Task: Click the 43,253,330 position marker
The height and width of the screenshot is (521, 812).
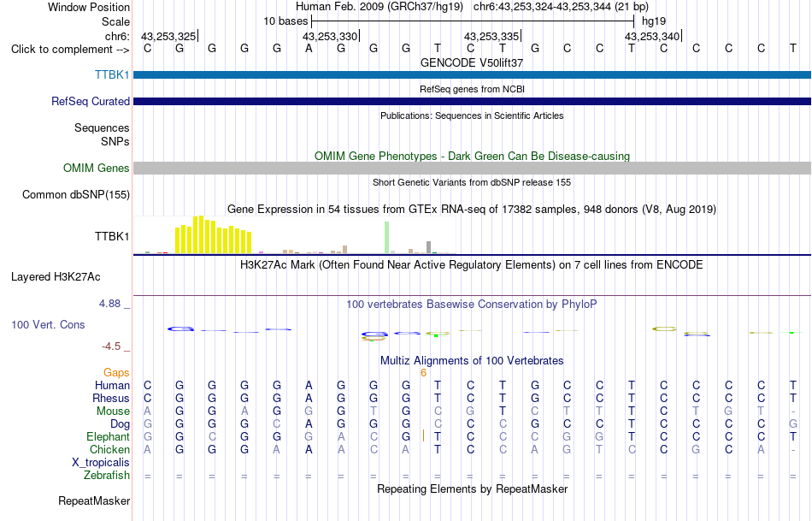Action: [331, 36]
